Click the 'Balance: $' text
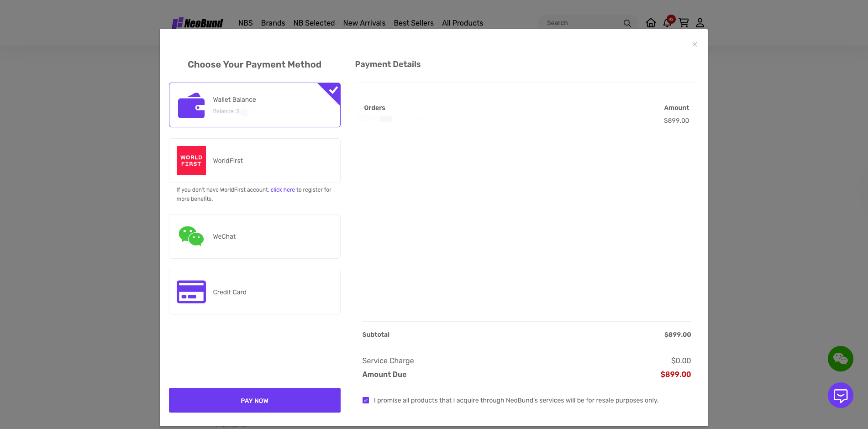The height and width of the screenshot is (429, 868). (x=226, y=111)
